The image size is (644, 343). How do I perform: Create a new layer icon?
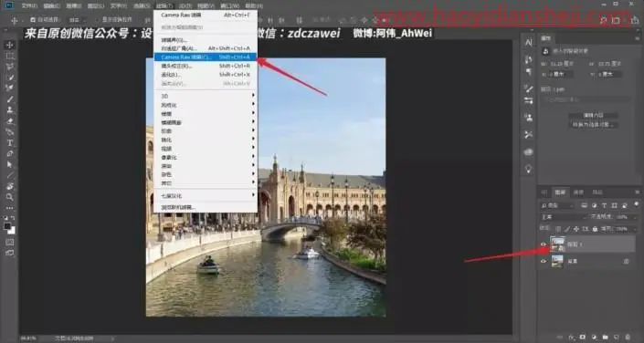pyautogui.click(x=617, y=338)
